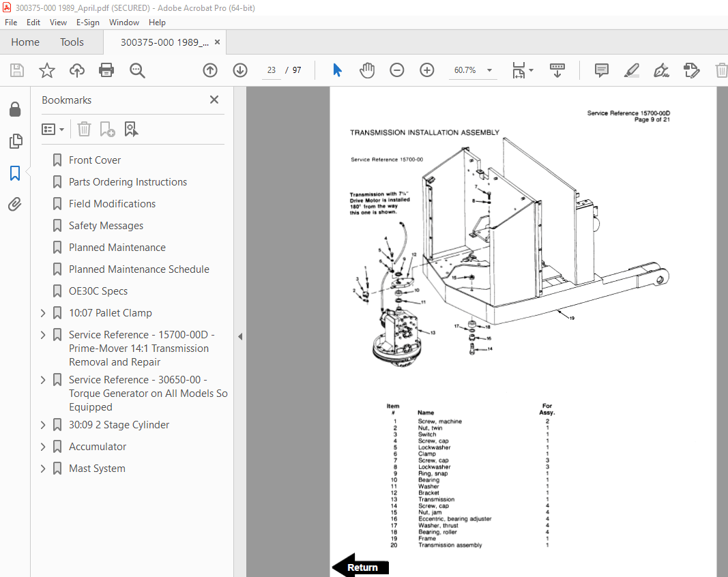Select the Add new bookmark icon
Viewport: 728px width, 577px height.
point(107,129)
